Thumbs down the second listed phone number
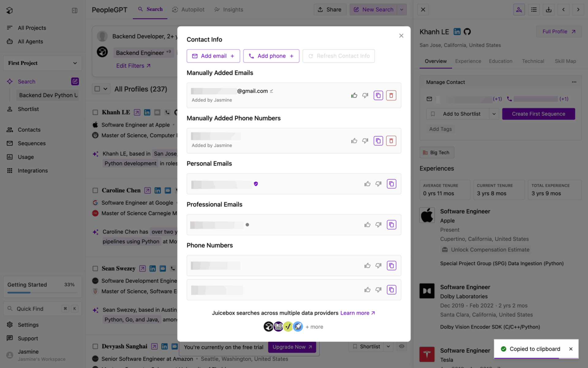 coord(379,290)
